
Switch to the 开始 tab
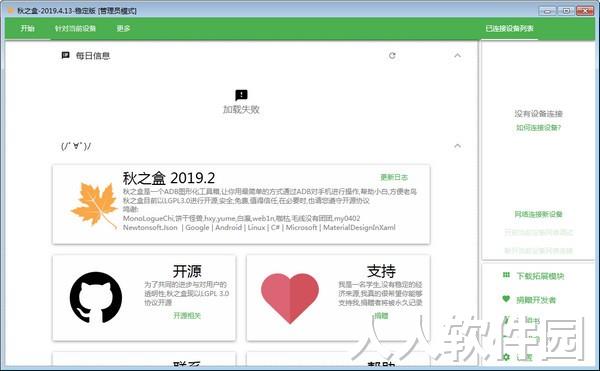pos(28,28)
